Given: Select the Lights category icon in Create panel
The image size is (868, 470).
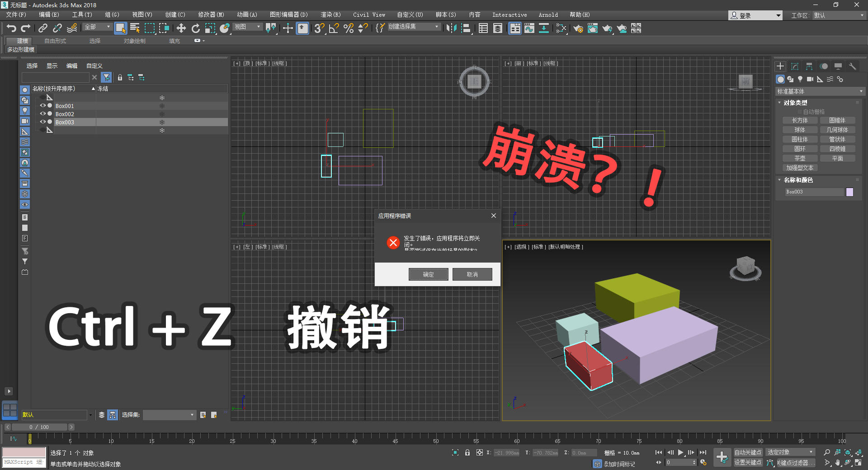Looking at the screenshot, I should tap(800, 79).
